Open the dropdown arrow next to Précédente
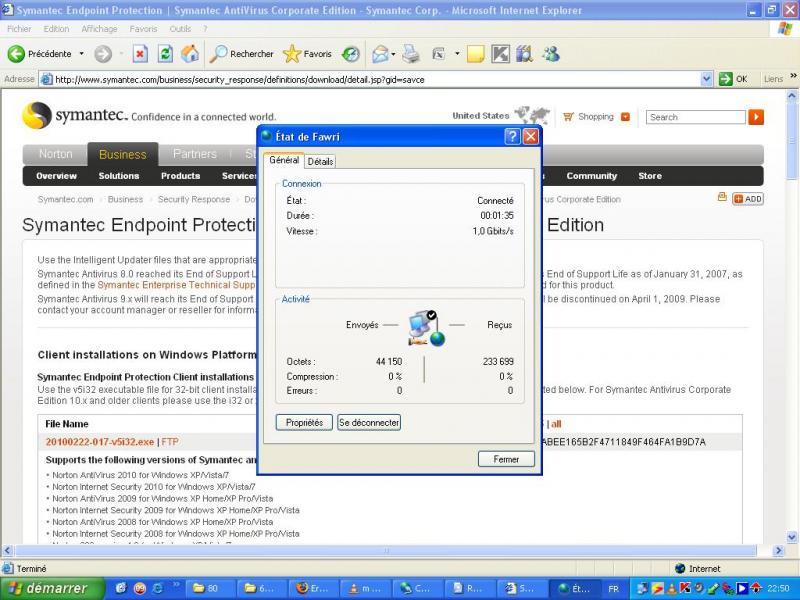 pos(80,54)
